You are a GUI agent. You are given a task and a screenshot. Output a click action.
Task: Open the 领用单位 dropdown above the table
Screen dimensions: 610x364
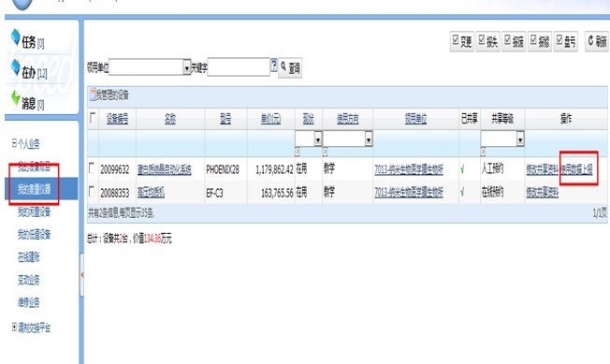150,67
